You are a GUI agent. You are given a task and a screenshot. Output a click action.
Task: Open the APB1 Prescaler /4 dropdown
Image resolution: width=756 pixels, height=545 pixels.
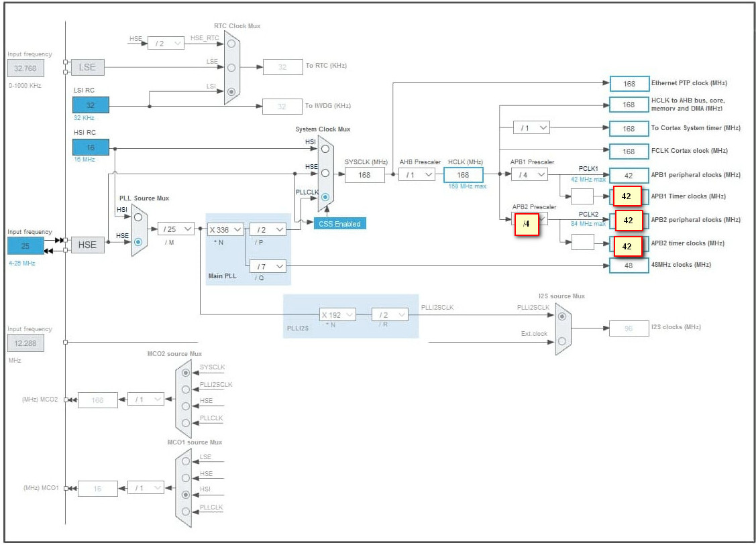(x=529, y=175)
